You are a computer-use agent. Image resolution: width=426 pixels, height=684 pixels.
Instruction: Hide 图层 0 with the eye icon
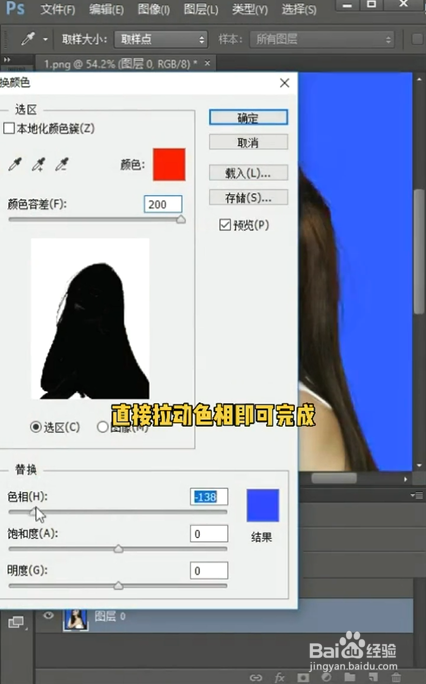click(48, 616)
